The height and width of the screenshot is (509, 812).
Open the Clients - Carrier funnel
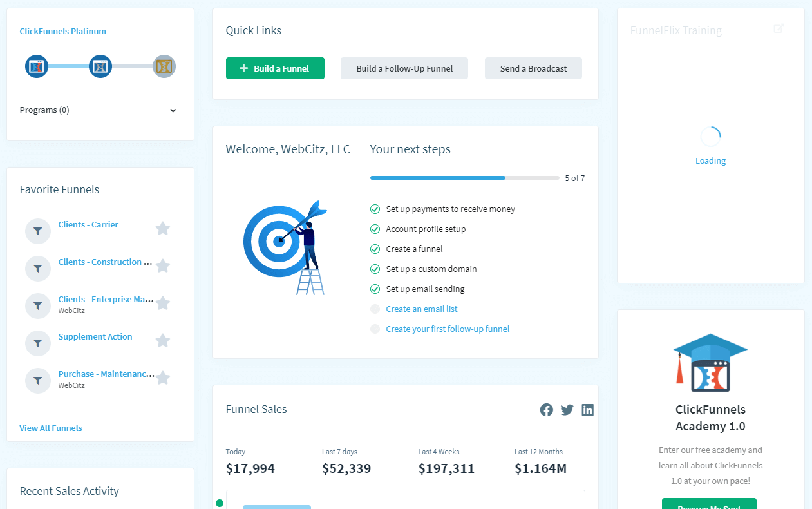[x=88, y=225]
